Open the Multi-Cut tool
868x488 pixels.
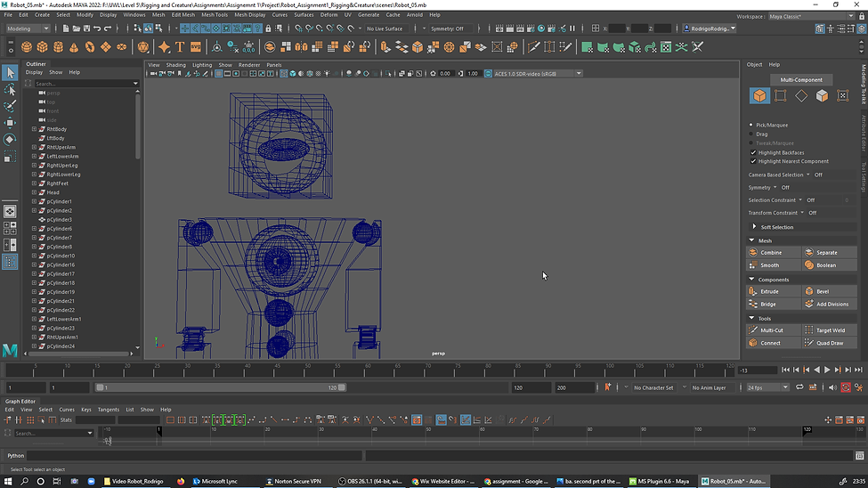(x=773, y=330)
